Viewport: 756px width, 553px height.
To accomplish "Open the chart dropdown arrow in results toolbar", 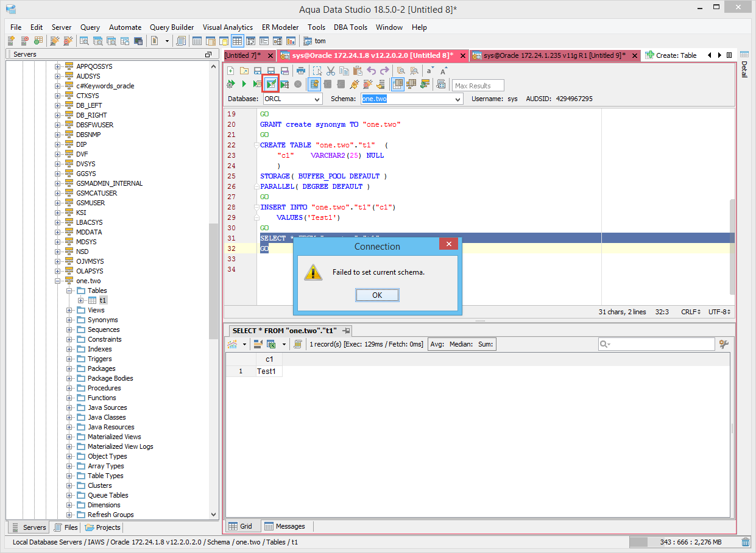I will click(245, 344).
